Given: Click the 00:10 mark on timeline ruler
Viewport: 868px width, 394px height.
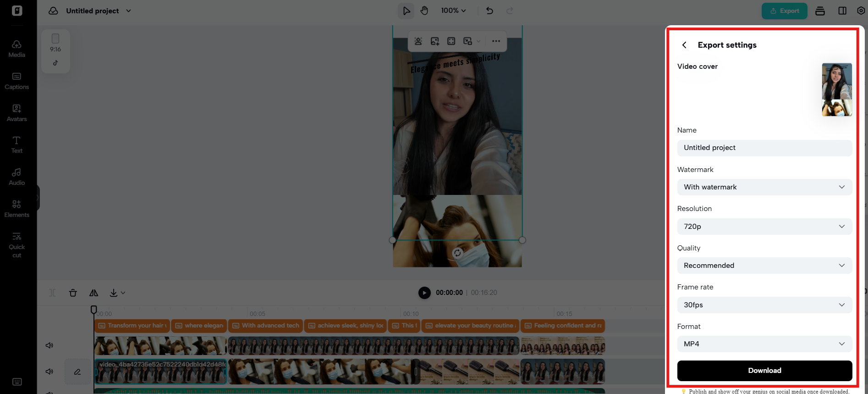Looking at the screenshot, I should pyautogui.click(x=411, y=314).
